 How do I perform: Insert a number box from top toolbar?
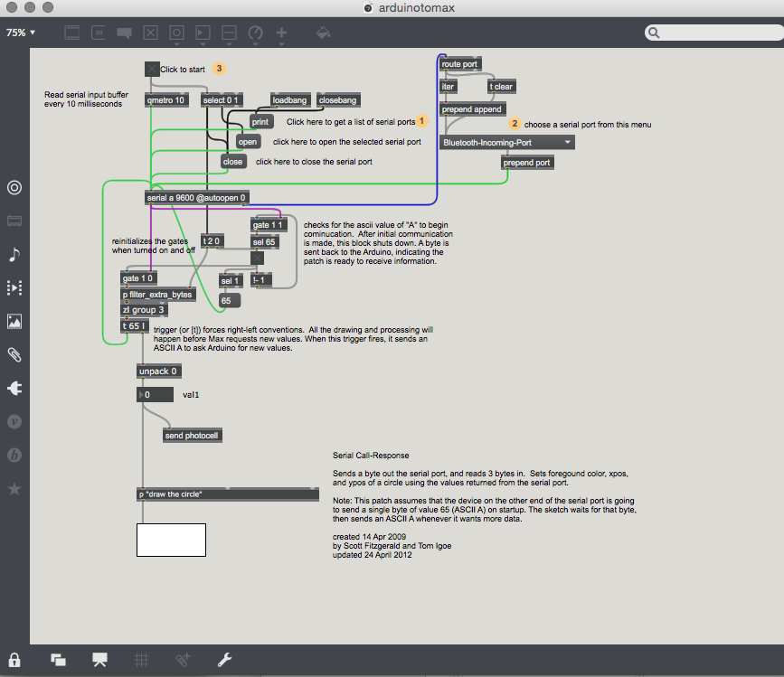[x=203, y=33]
